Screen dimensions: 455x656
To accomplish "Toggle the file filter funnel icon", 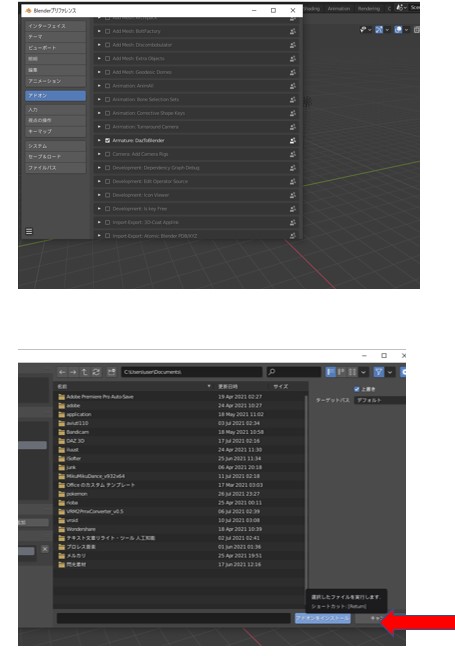I will pyautogui.click(x=378, y=372).
